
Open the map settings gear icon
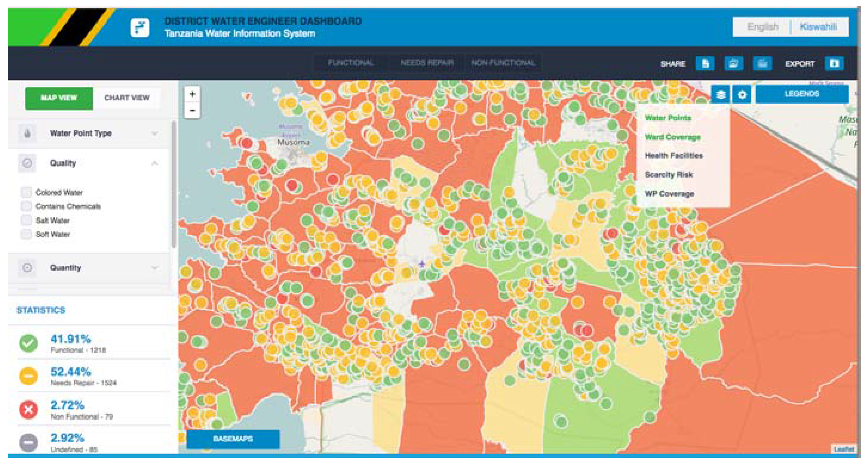742,94
